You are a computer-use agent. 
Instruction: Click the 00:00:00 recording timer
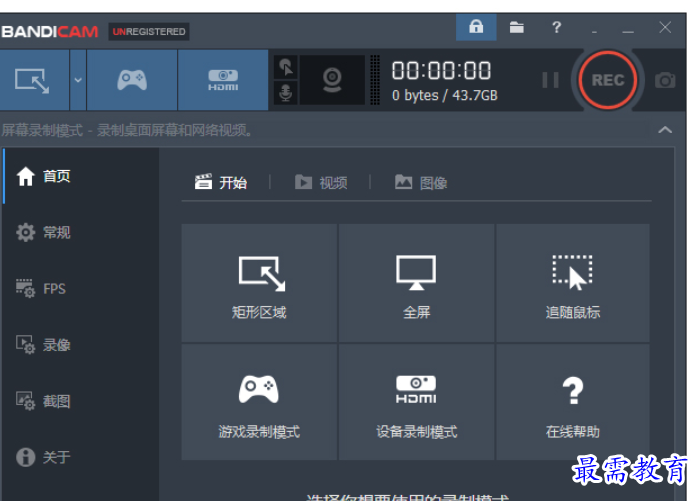(x=441, y=71)
